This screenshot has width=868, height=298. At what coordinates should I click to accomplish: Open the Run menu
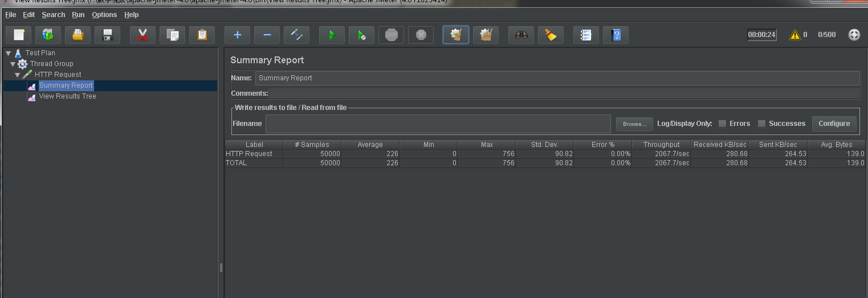[78, 15]
